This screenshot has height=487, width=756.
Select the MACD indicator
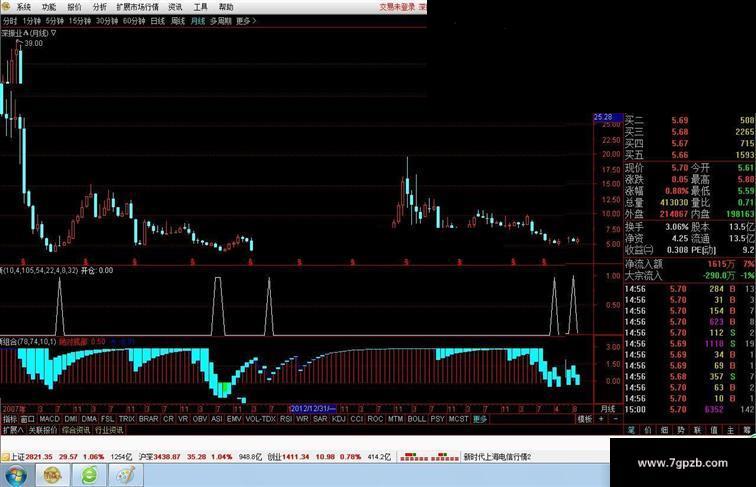pos(49,419)
